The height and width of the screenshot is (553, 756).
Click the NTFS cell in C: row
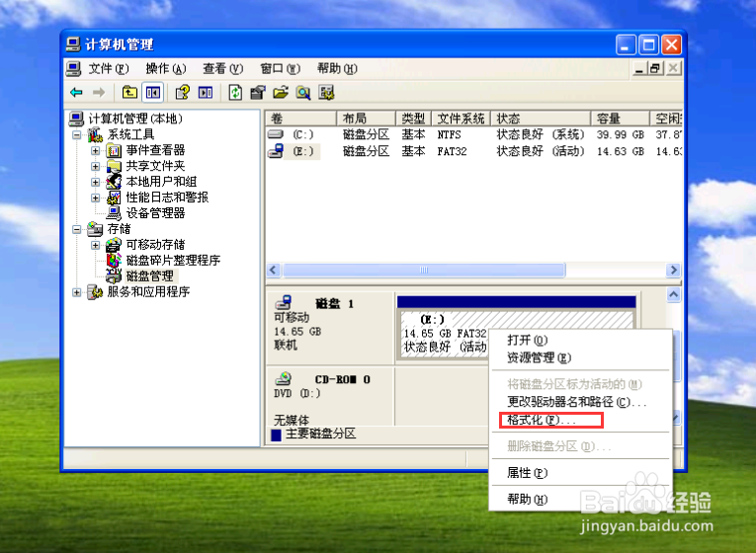(449, 135)
